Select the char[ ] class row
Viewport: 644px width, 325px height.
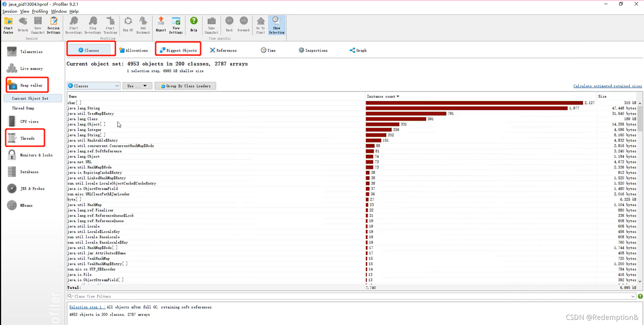pos(352,103)
